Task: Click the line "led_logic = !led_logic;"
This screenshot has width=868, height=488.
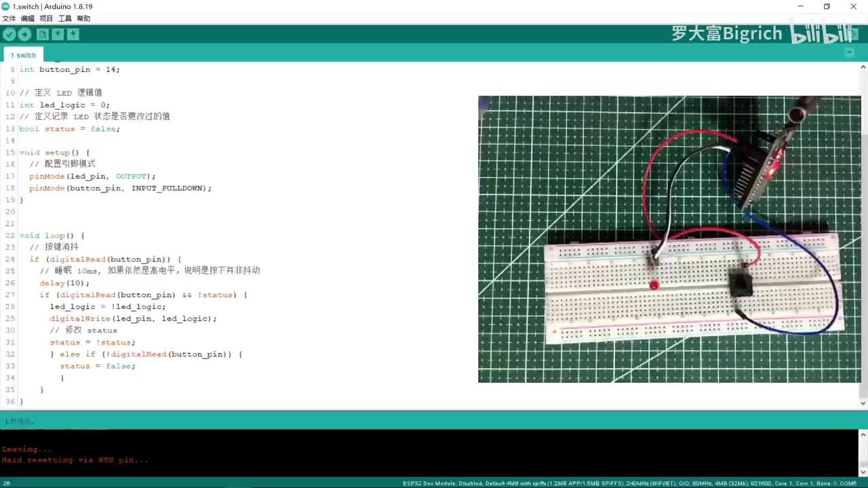Action: pos(107,306)
